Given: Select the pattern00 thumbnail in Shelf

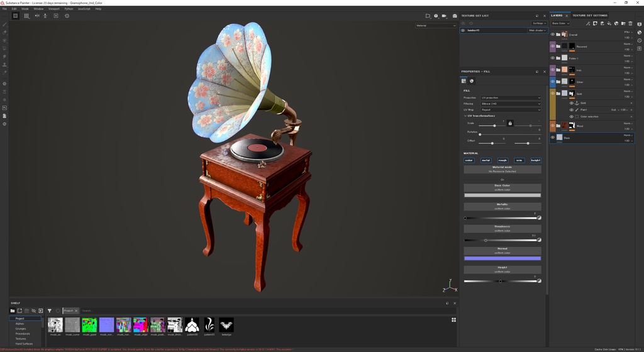Looking at the screenshot, I should pos(192,324).
